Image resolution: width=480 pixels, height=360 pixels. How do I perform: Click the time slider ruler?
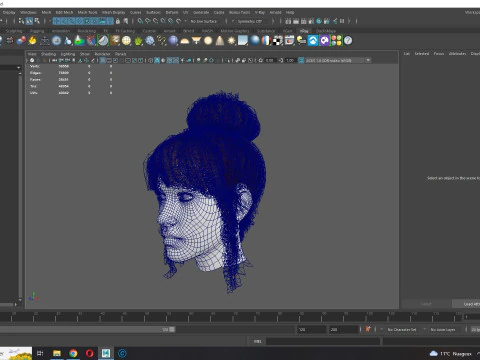[x=231, y=317]
